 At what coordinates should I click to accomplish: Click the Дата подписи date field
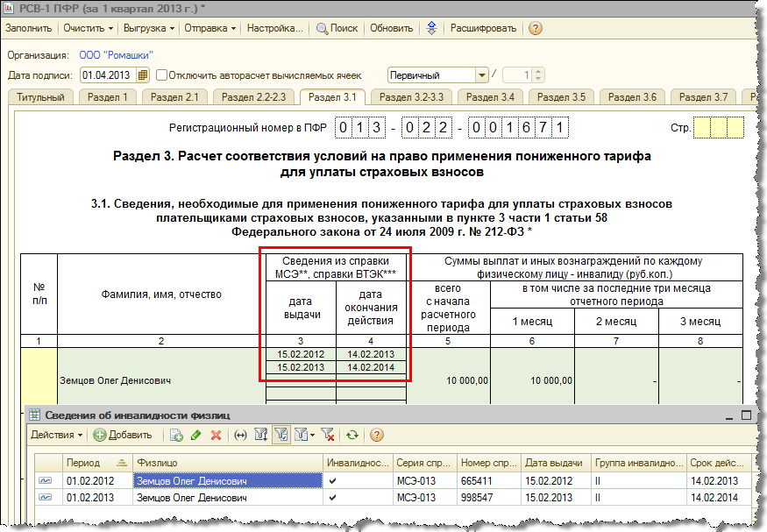tap(108, 75)
